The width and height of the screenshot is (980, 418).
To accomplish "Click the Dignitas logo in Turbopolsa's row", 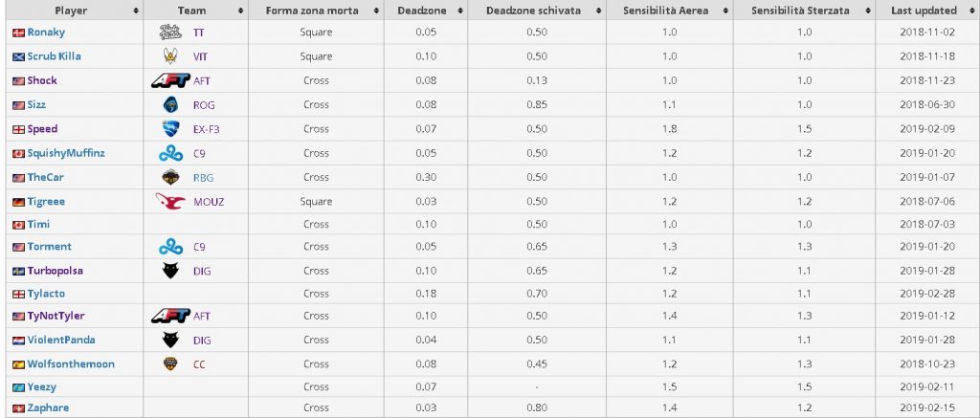I will pyautogui.click(x=170, y=271).
